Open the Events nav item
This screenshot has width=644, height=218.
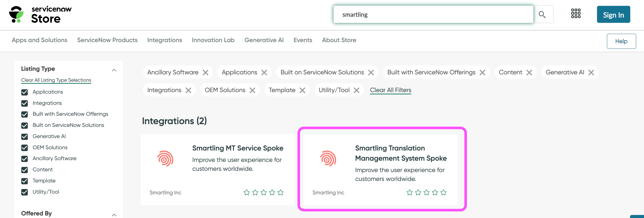point(303,40)
